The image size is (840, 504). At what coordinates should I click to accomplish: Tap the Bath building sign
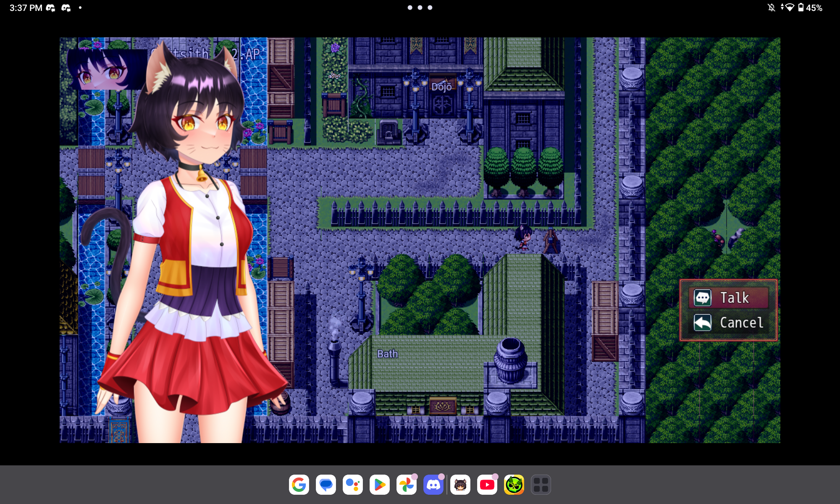[387, 354]
